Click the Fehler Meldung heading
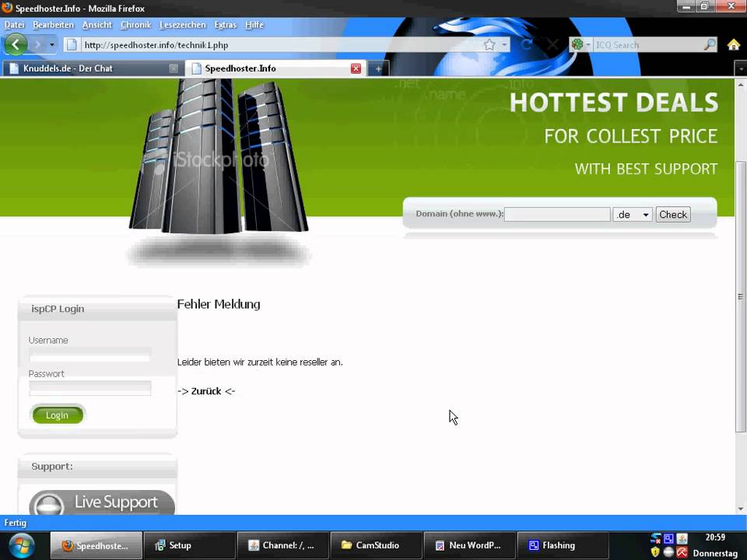Screen dimensions: 747x560 pyautogui.click(x=219, y=304)
